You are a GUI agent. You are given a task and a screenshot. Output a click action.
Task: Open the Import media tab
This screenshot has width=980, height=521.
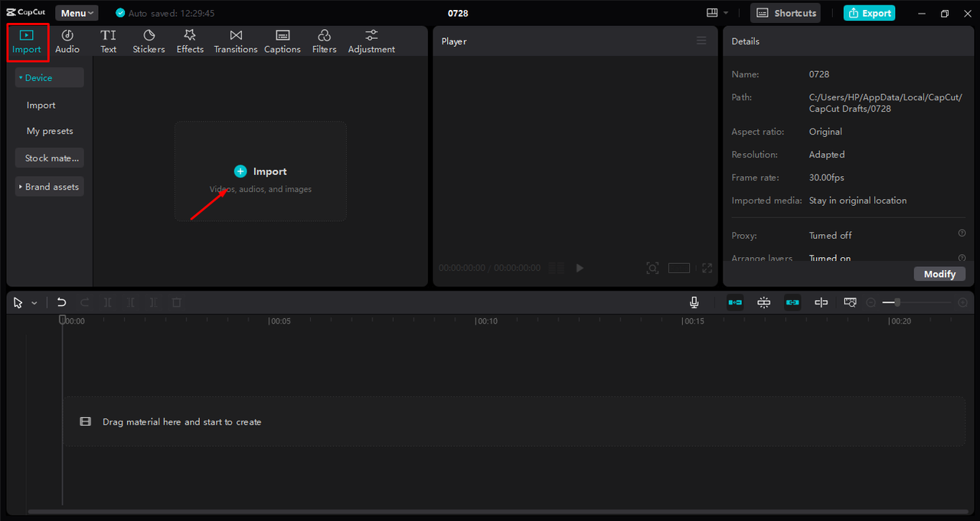(27, 42)
